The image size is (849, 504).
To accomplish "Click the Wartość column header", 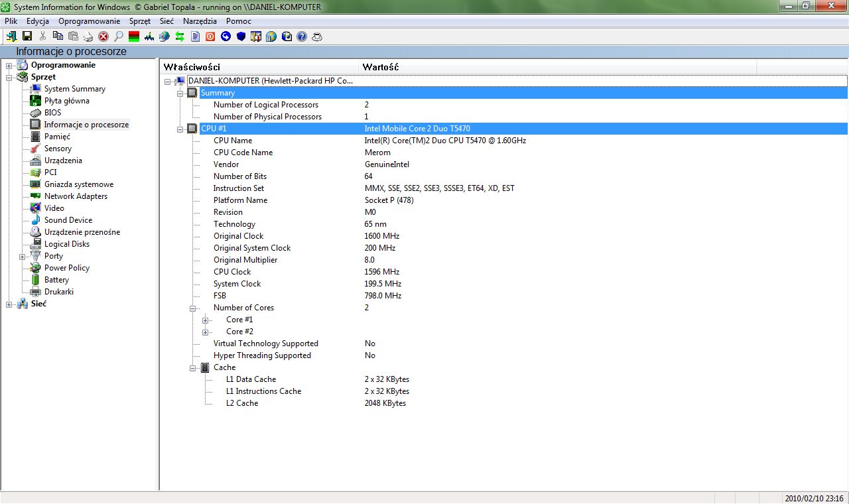I will click(x=381, y=67).
